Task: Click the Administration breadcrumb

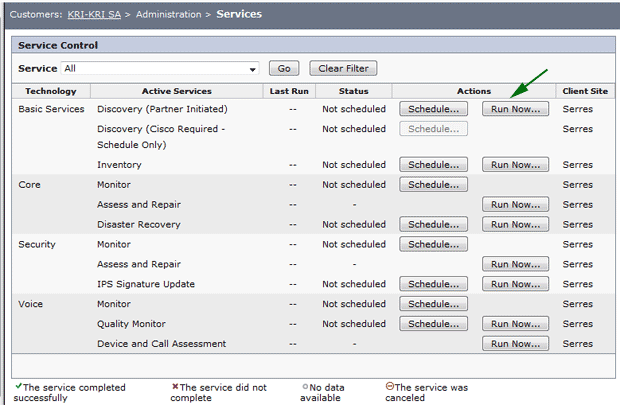Action: click(169, 15)
